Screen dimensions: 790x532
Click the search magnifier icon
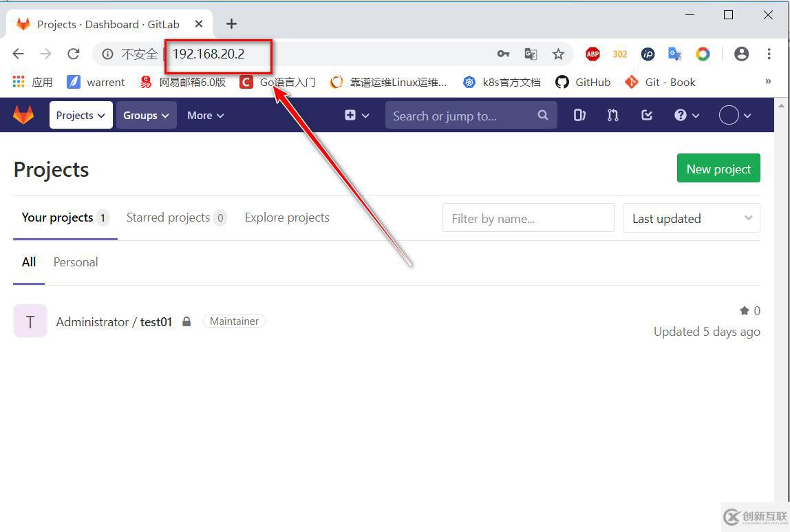click(x=543, y=116)
